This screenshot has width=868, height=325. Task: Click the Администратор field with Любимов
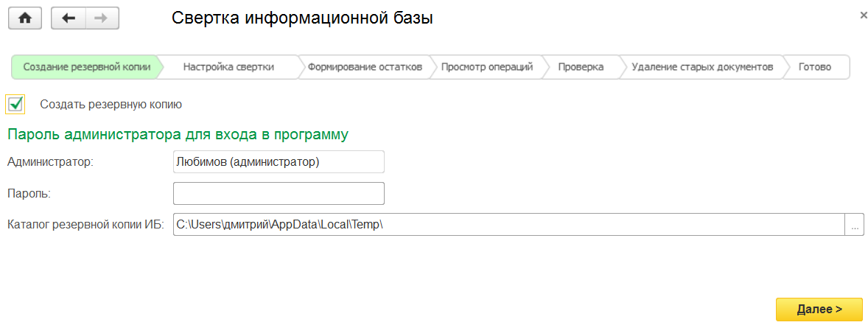click(279, 161)
